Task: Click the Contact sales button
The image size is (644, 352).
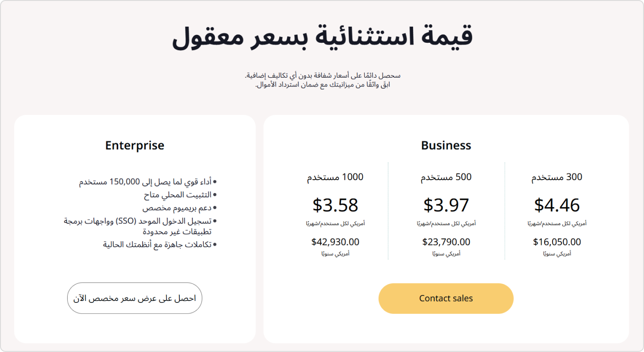Action: 445,298
